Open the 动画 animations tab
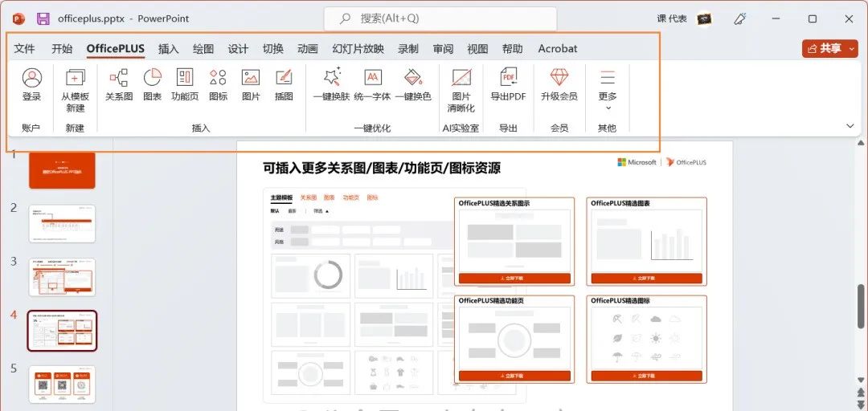868x411 pixels. pos(308,49)
